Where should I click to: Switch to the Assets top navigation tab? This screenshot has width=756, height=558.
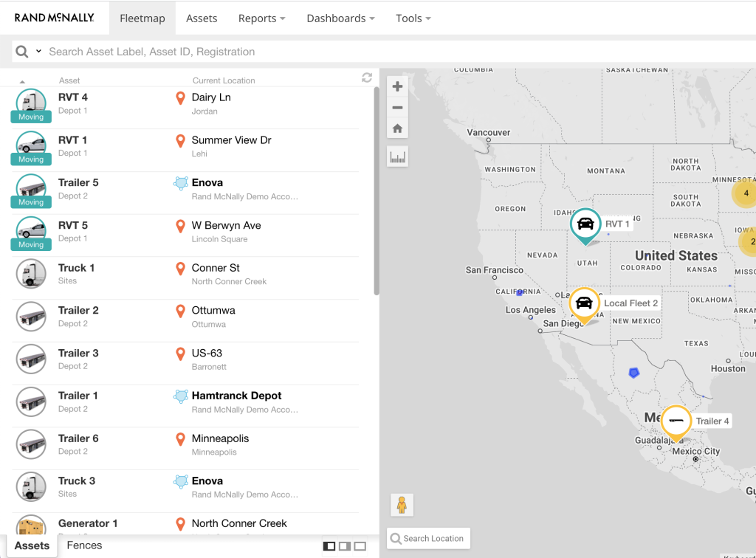click(202, 18)
